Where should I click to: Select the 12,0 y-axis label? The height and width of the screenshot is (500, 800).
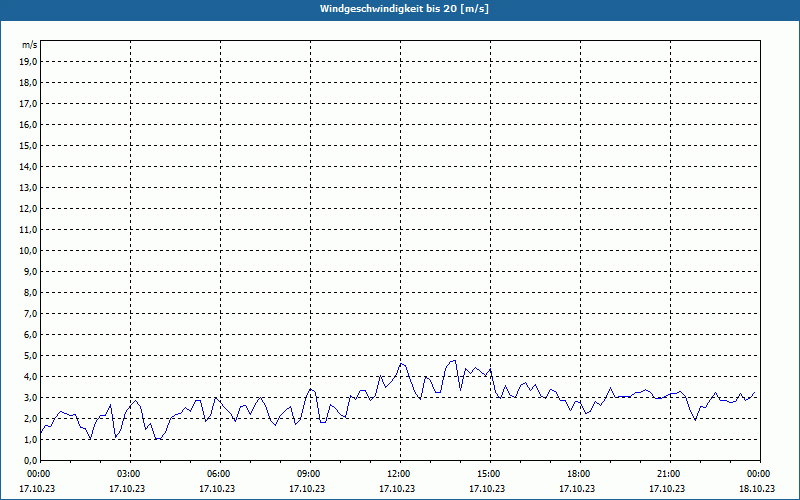(x=28, y=209)
